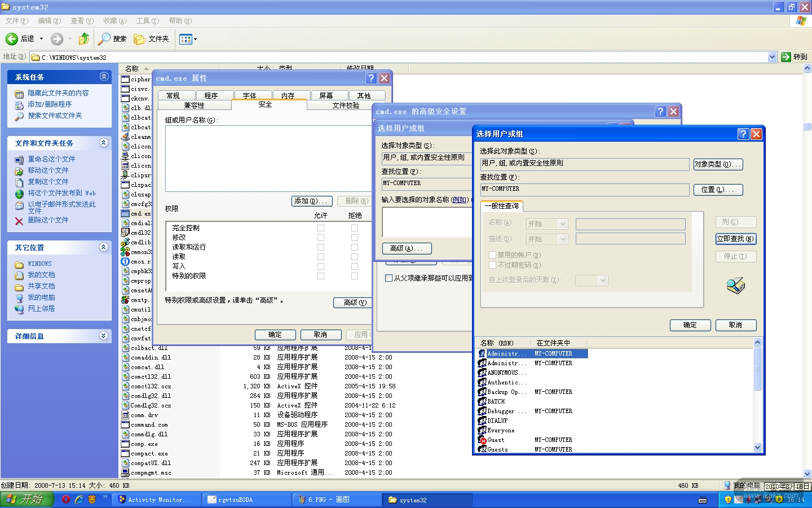The width and height of the screenshot is (812, 508).
Task: Click the Back navigation arrow icon
Action: [12, 39]
